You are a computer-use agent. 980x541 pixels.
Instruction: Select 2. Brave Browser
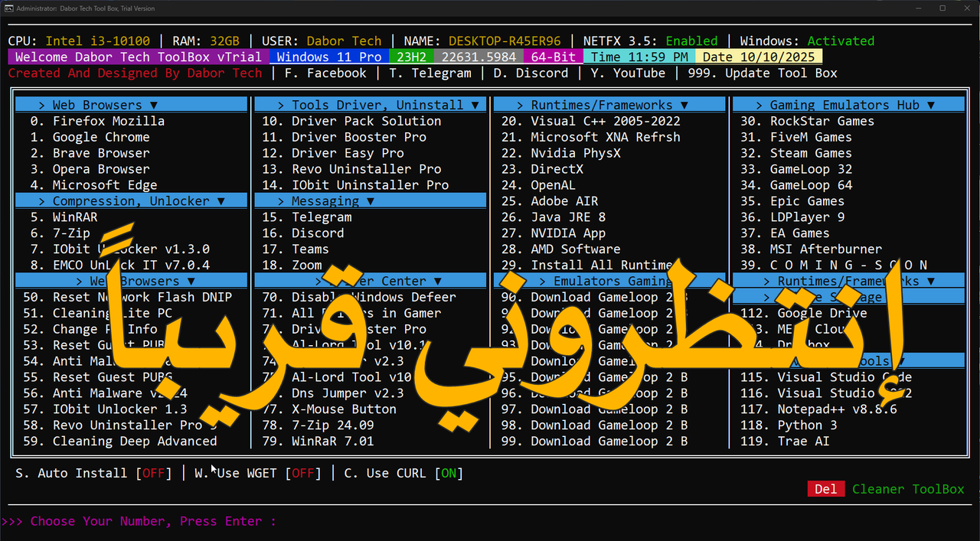click(x=90, y=153)
